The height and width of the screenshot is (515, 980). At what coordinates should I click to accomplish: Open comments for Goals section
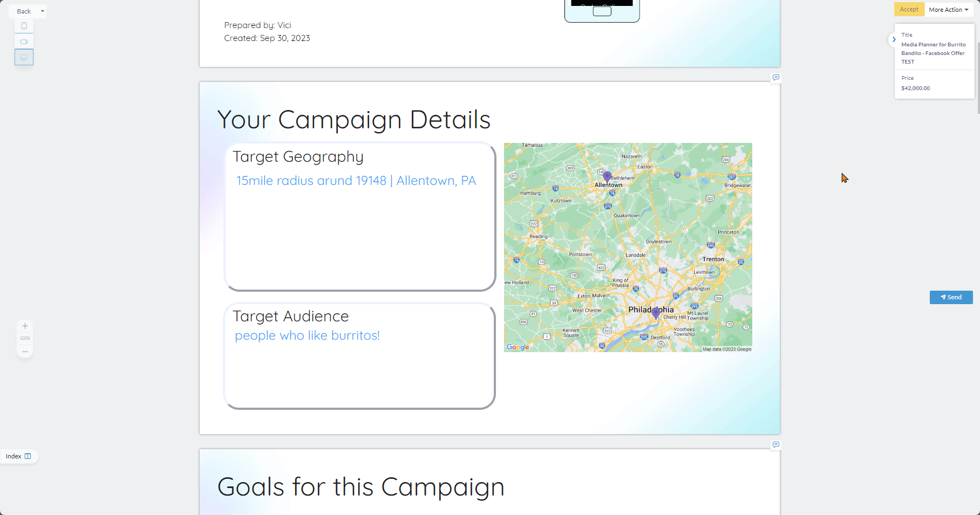click(775, 445)
